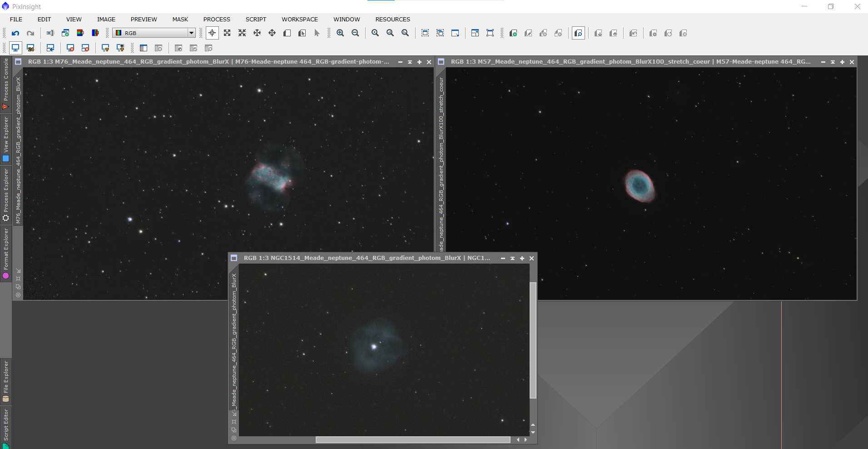Click the mask window icon with blue title bar
This screenshot has width=868, height=449.
(x=144, y=48)
